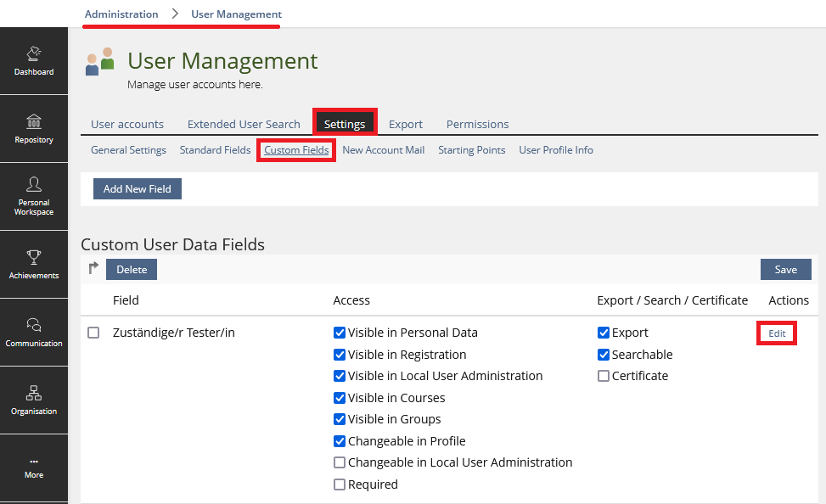Screen dimensions: 826x504
Task: Click Edit link for Zuständige/r Tester/in
Action: [777, 333]
